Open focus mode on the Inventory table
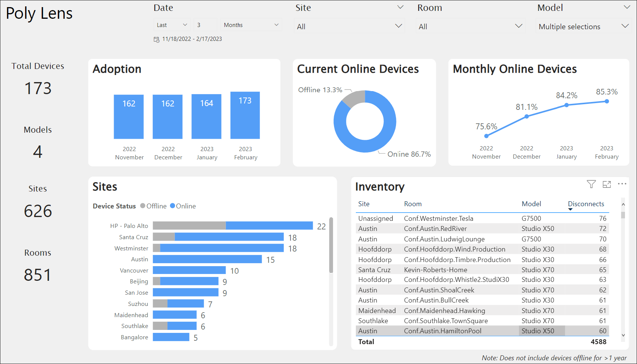637x364 pixels. (x=607, y=184)
